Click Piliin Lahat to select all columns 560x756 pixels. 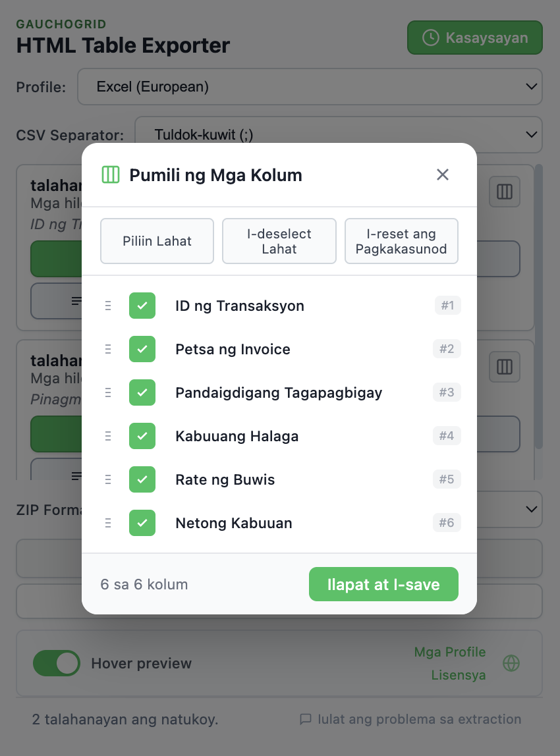[x=157, y=240]
